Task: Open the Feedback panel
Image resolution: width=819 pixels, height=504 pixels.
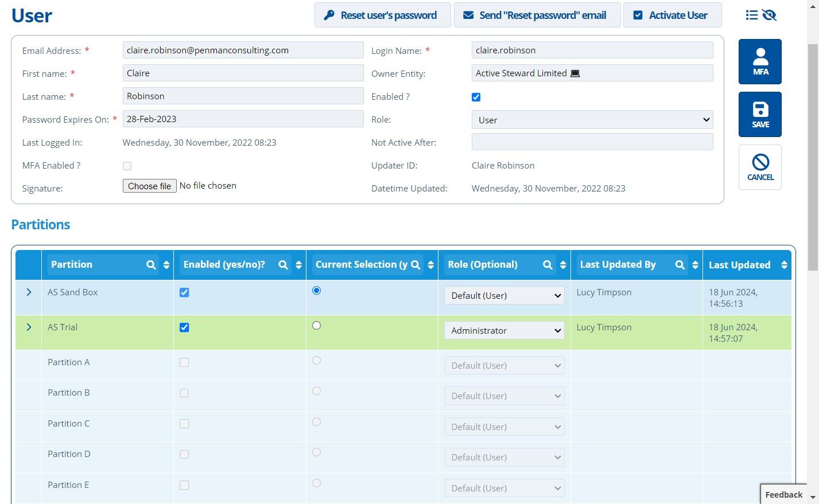Action: (x=783, y=494)
